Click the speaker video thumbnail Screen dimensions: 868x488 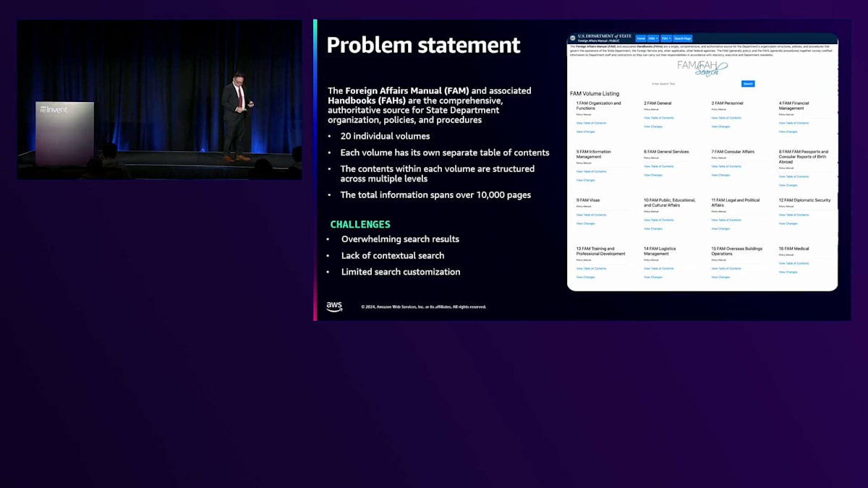click(160, 100)
